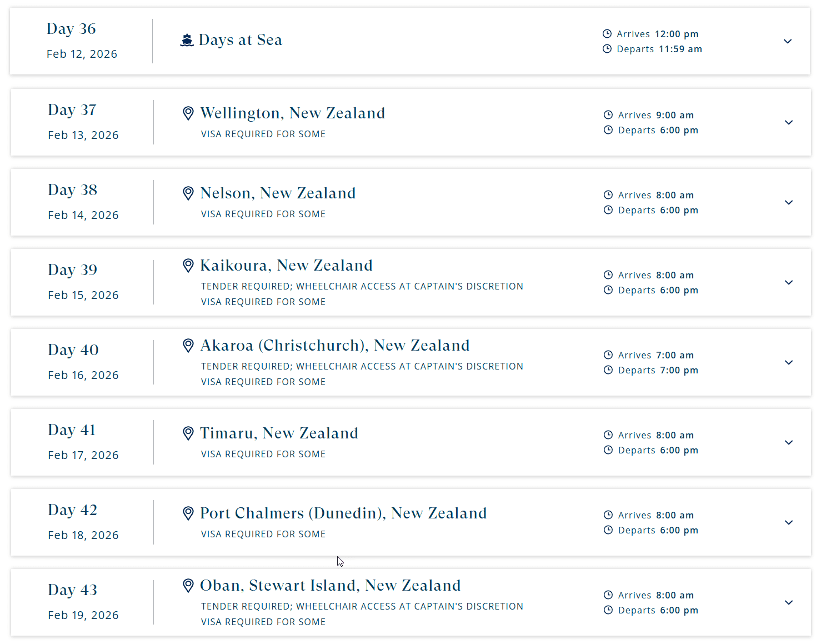The width and height of the screenshot is (821, 644).
Task: Click the Day 40 label
Action: [x=73, y=350]
